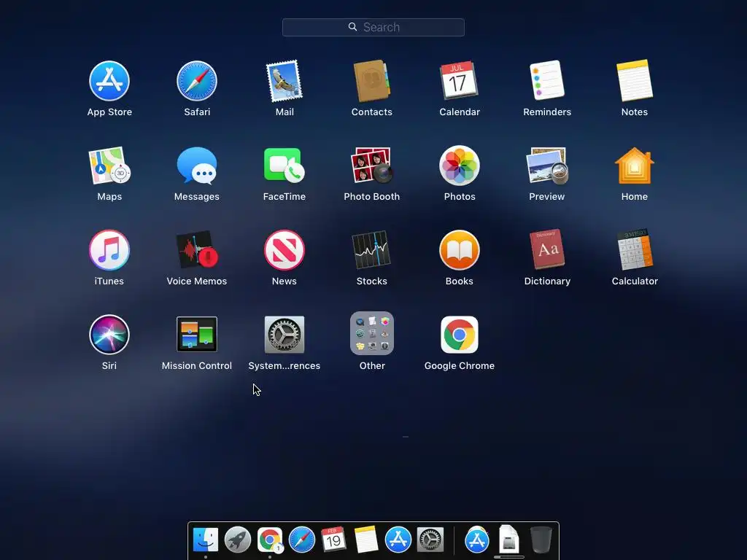Launch Safari from the Launchpad grid
747x560 pixels.
point(197,81)
